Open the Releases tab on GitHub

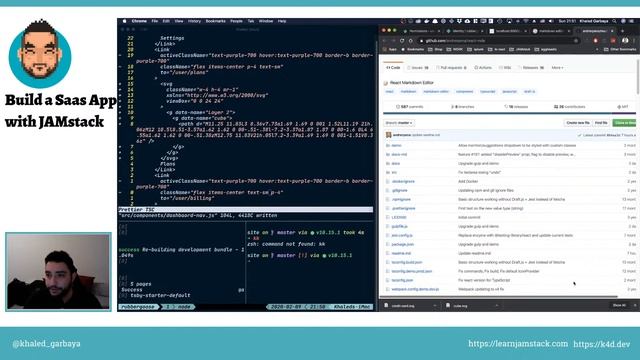531,68
